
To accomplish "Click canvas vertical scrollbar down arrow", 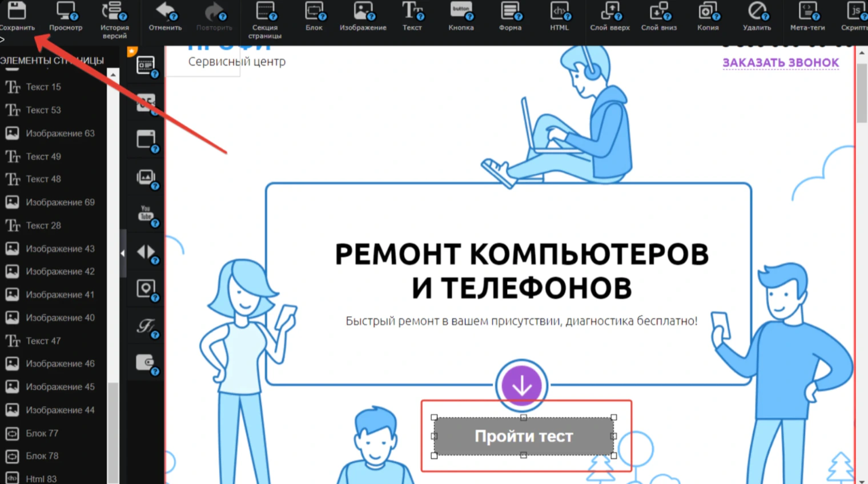I will 862,481.
